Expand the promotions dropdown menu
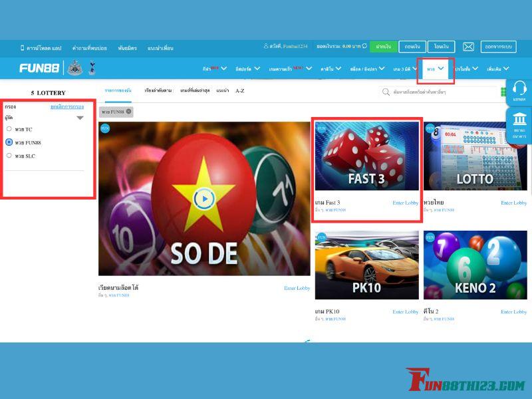 click(x=466, y=68)
